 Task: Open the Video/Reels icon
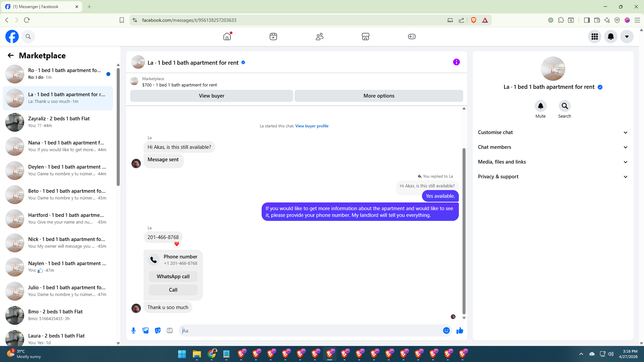tap(273, 37)
